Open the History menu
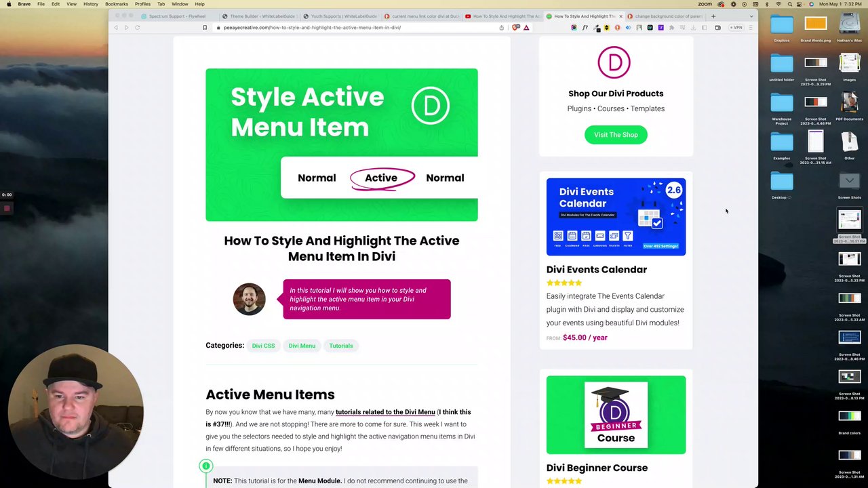The image size is (868, 488). 90,4
